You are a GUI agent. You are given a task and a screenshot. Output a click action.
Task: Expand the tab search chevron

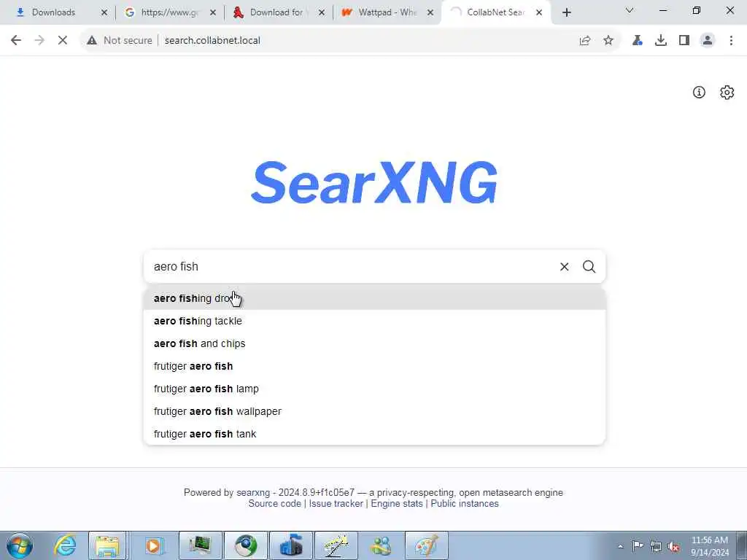point(630,10)
